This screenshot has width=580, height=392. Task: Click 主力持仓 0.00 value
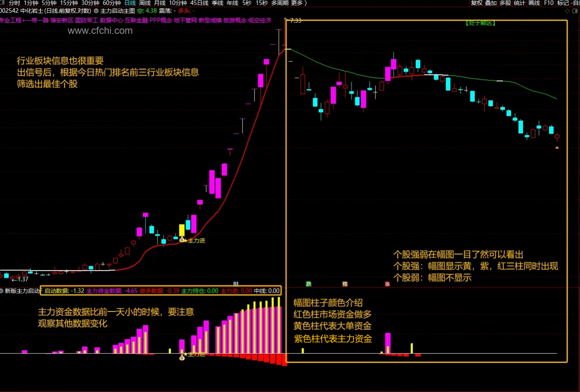tap(200, 291)
